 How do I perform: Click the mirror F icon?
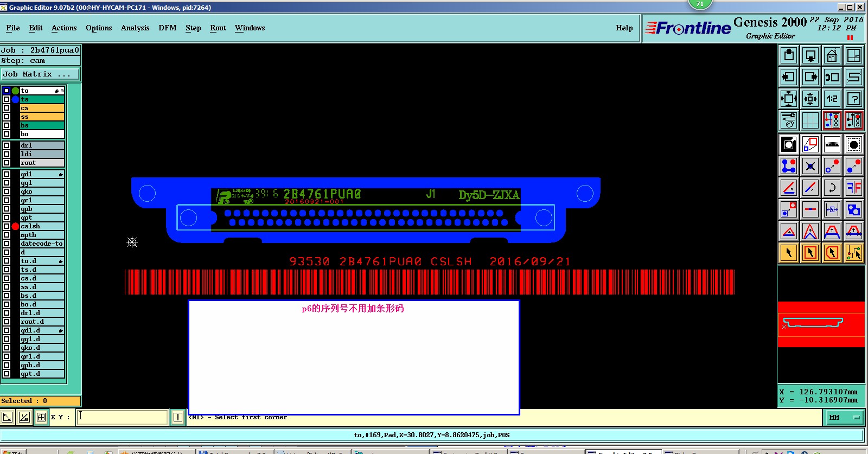click(854, 188)
